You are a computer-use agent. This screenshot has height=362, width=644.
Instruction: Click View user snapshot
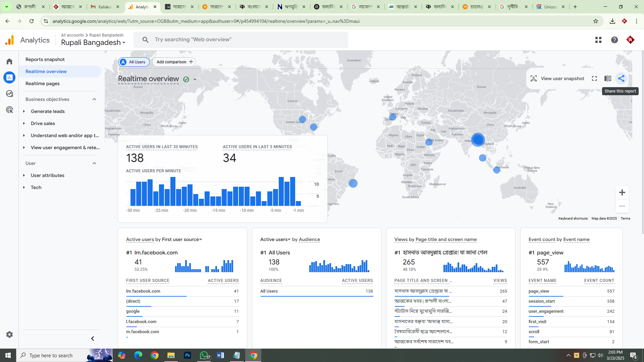click(x=557, y=78)
